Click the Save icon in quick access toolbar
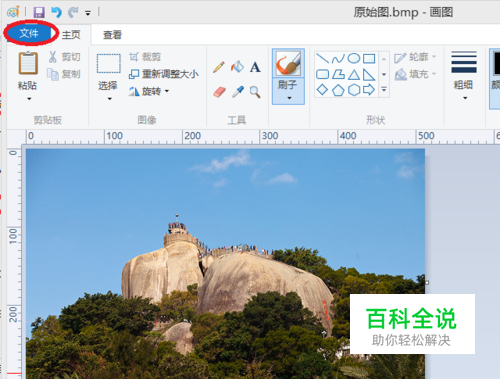This screenshot has height=379, width=500. pyautogui.click(x=39, y=13)
